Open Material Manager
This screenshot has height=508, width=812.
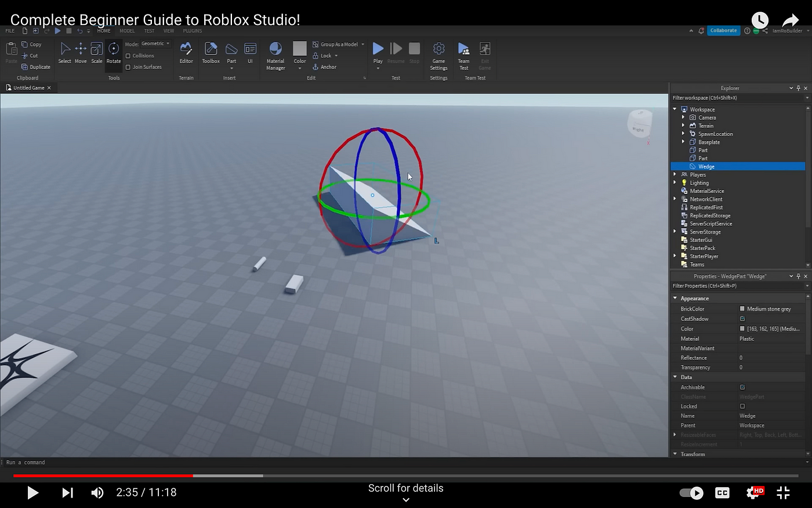[x=275, y=56]
